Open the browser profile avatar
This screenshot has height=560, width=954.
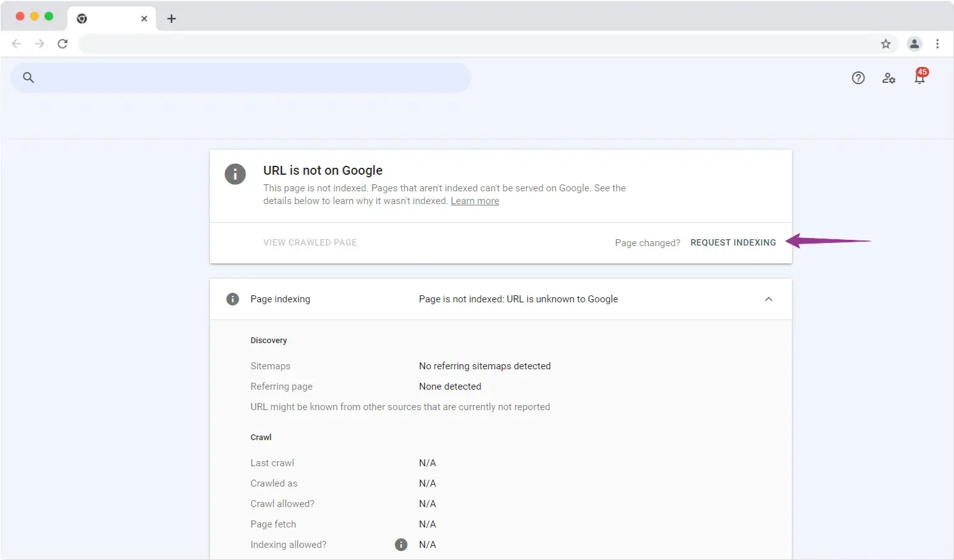coord(914,44)
